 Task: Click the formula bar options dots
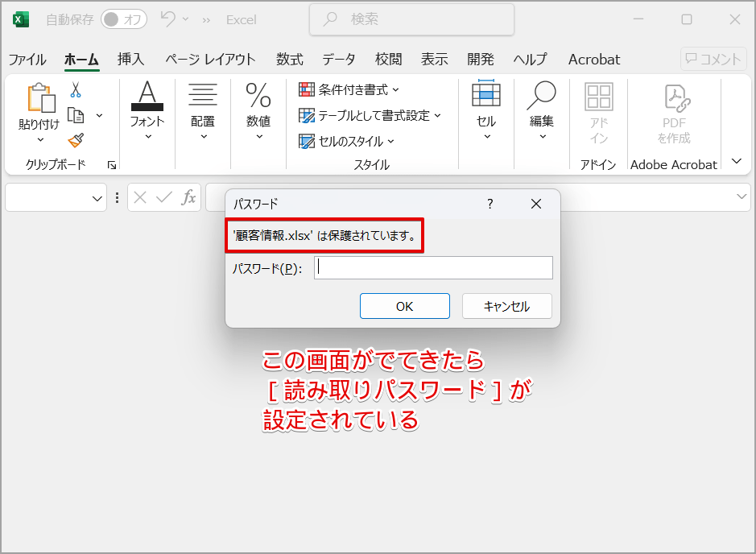[x=118, y=198]
